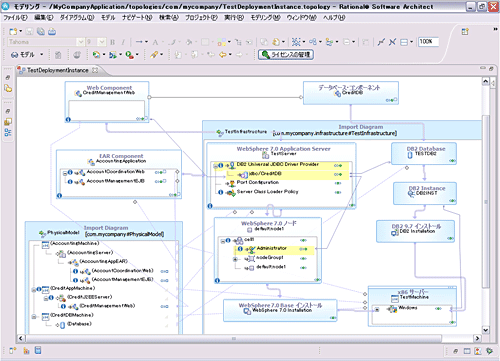Open the ダイアグラム menu
The image size is (500, 361).
[77, 17]
